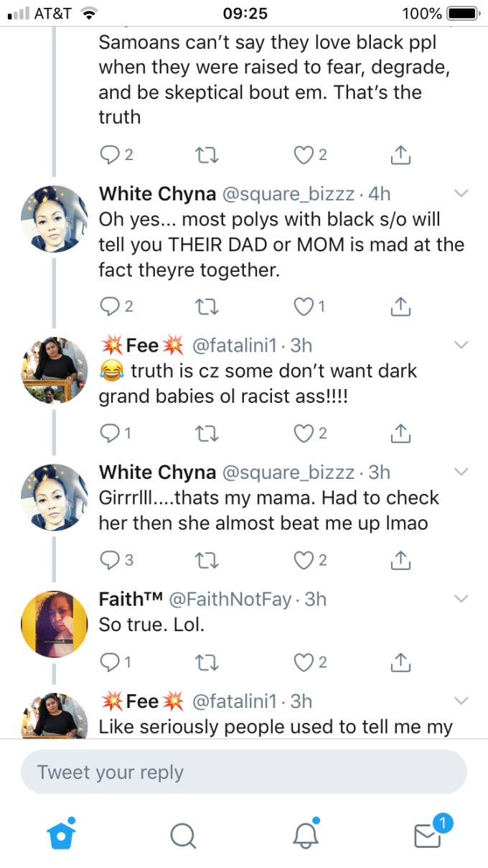Open Search tab magnifier icon
This screenshot has width=488, height=868.
click(182, 834)
